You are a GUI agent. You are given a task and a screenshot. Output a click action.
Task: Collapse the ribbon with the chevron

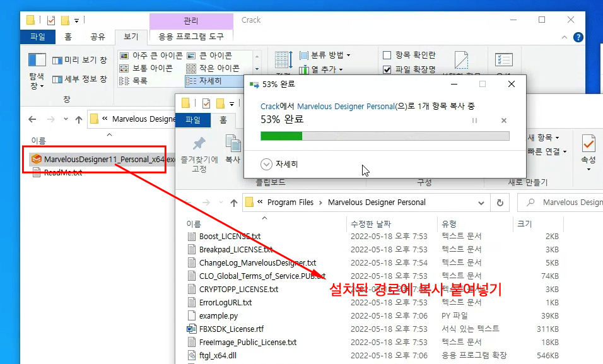564,37
